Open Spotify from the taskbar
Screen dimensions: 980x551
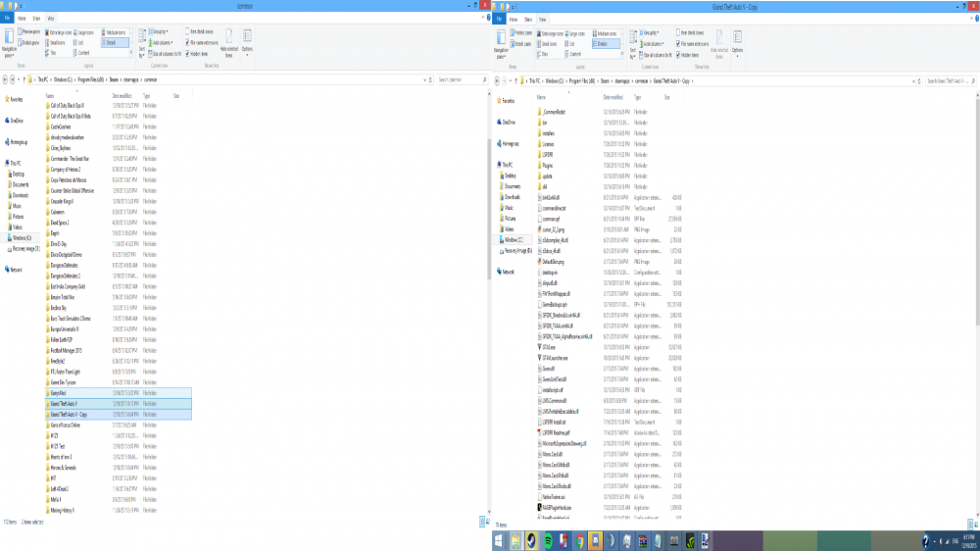click(x=548, y=541)
